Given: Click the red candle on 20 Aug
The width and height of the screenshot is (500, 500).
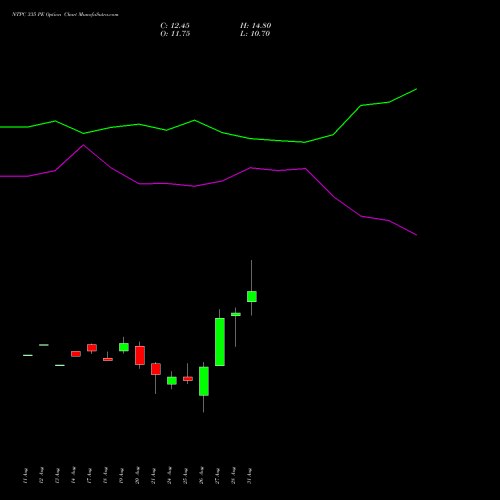Looking at the screenshot, I should click(x=140, y=355).
